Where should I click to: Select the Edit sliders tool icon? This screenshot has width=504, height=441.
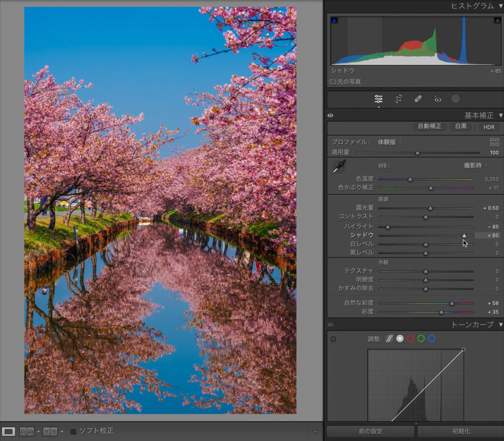click(378, 99)
